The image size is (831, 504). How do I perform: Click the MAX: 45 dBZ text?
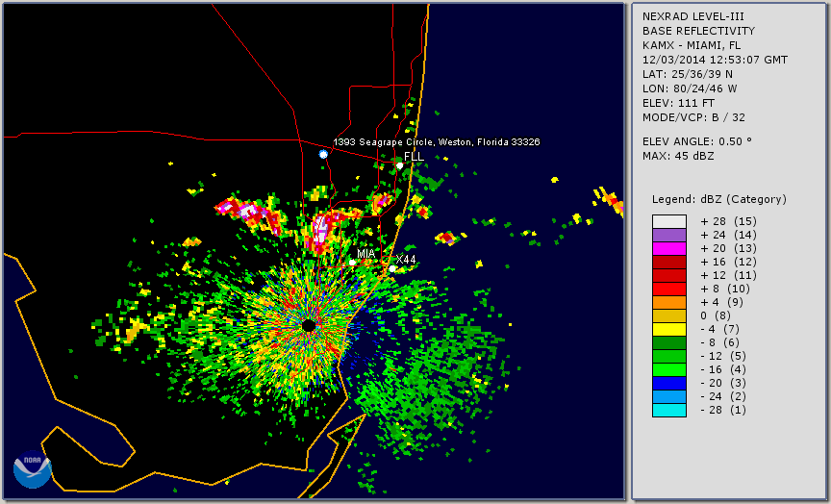tap(678, 156)
